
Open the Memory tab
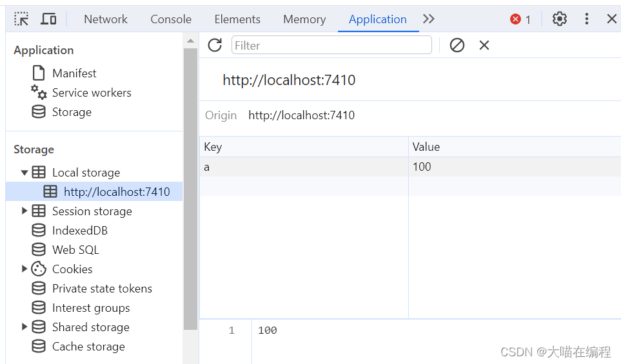(x=304, y=19)
